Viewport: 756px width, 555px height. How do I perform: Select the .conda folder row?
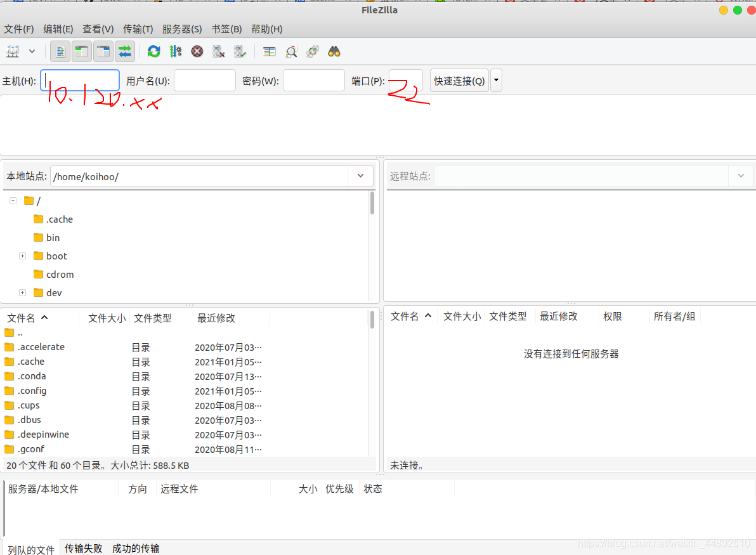click(x=185, y=376)
